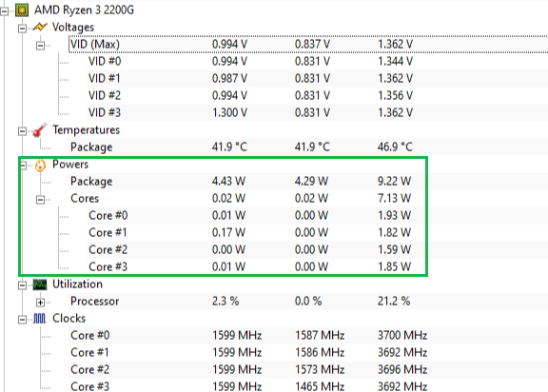Collapse the AMD Ryzen 3 2200G node
This screenshot has height=392, width=548.
pos(4,11)
